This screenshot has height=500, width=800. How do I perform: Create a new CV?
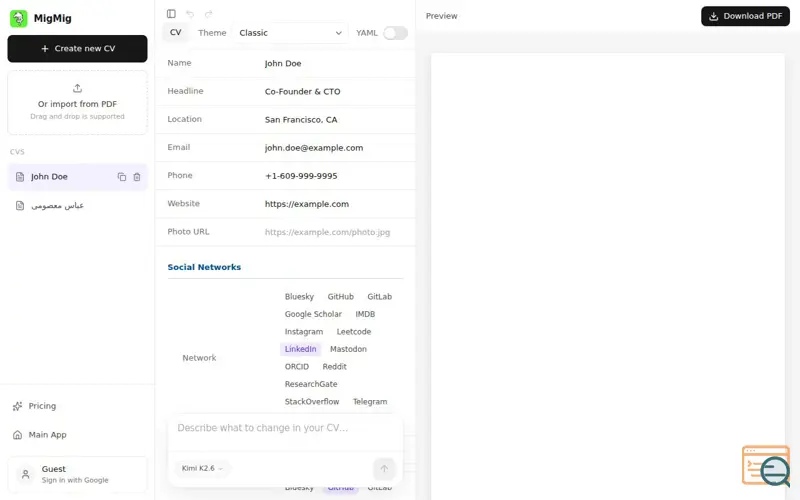click(78, 48)
